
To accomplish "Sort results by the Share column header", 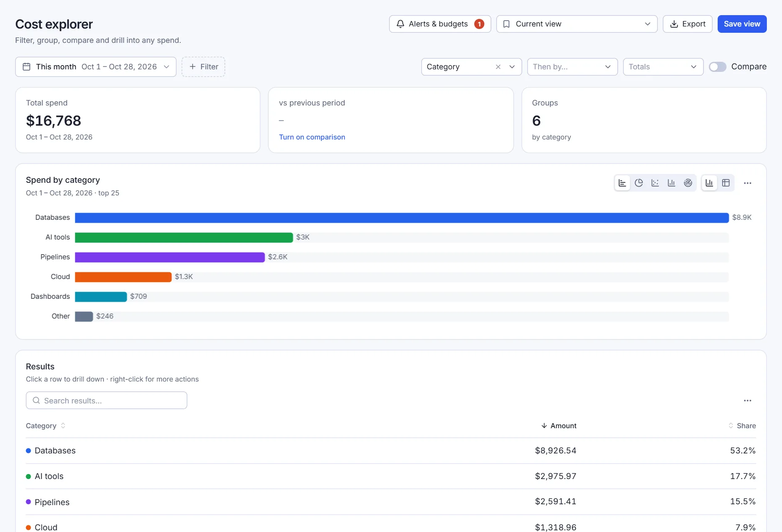I will (742, 426).
